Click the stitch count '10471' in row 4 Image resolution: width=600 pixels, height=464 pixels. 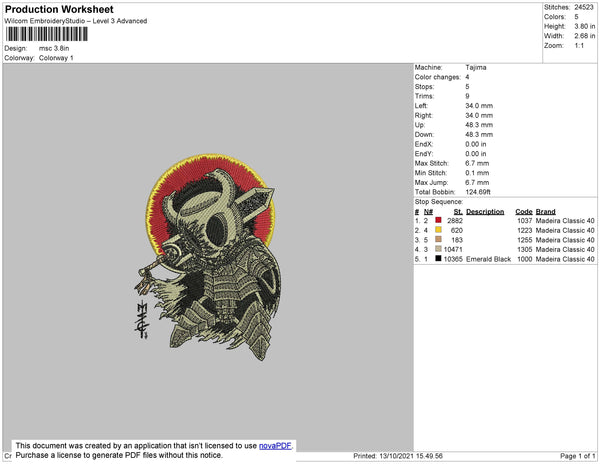click(453, 249)
